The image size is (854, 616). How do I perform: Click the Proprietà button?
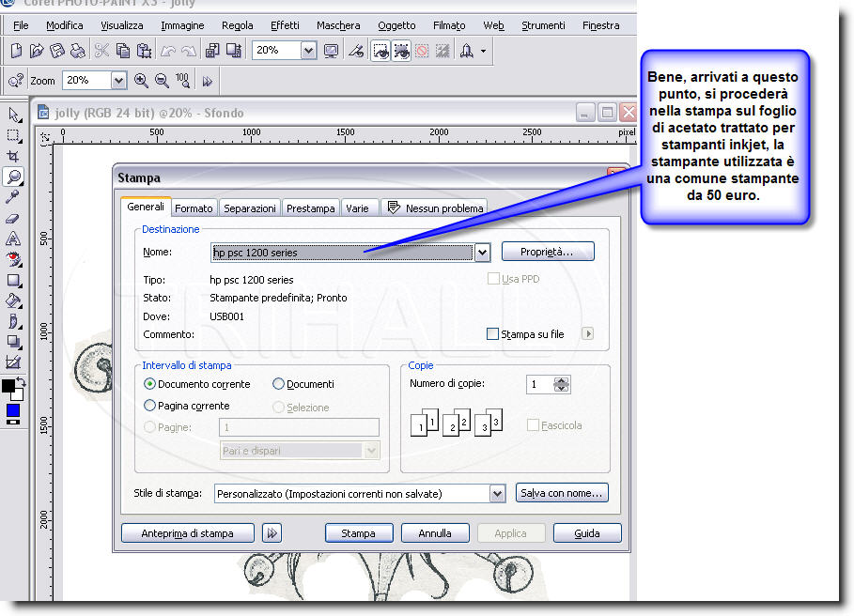click(548, 252)
